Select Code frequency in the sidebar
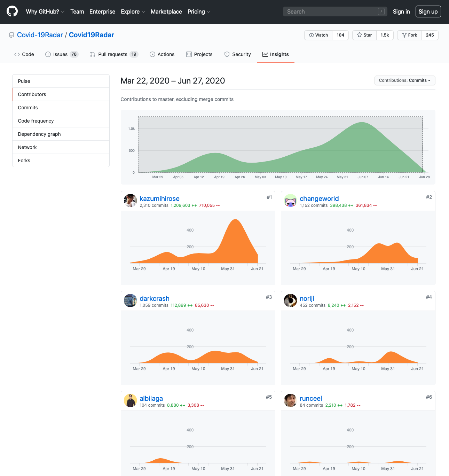The height and width of the screenshot is (476, 449). [61, 121]
